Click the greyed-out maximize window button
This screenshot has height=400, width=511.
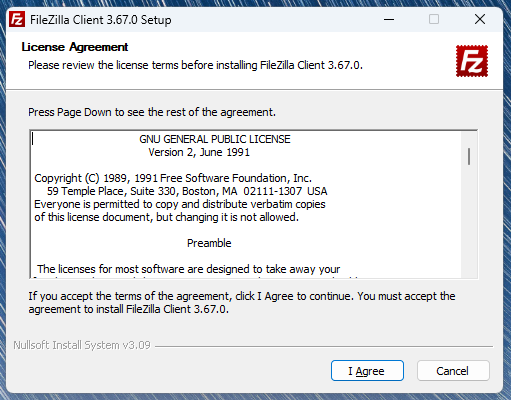click(x=434, y=19)
